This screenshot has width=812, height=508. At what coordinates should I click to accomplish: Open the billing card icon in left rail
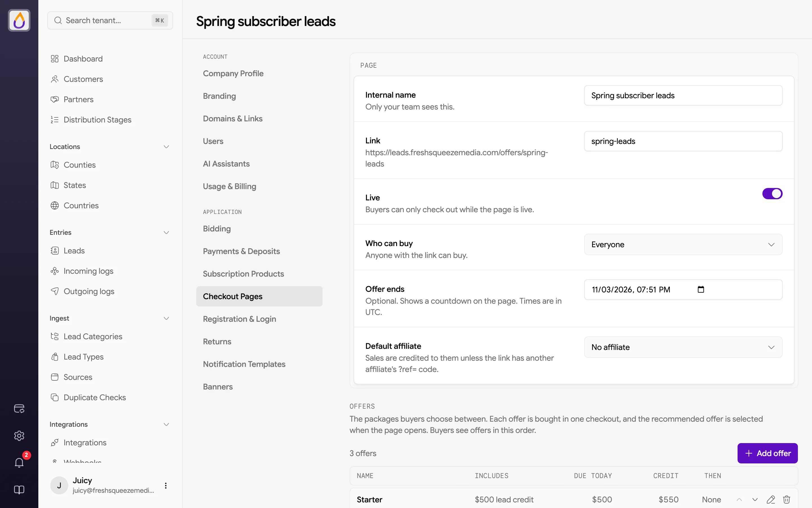19,409
